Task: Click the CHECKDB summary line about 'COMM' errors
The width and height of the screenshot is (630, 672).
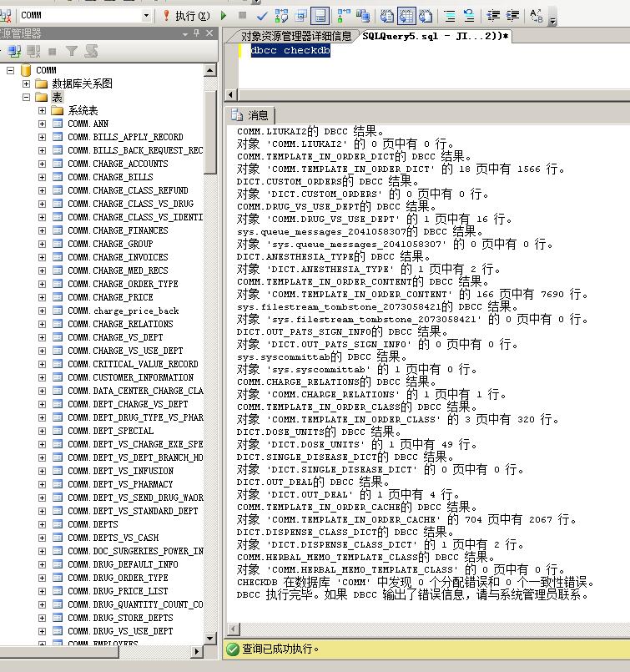Action: (x=416, y=583)
